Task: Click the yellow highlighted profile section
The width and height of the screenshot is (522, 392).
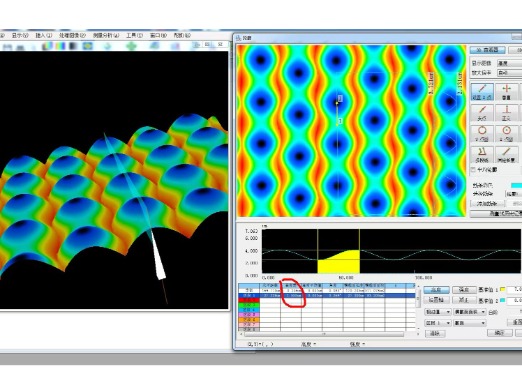Action: (x=338, y=262)
